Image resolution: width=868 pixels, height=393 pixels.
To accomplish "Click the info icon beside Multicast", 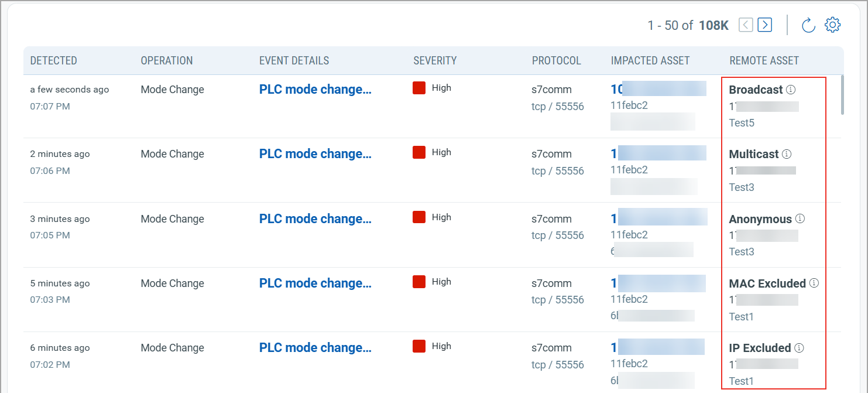I will [x=787, y=154].
